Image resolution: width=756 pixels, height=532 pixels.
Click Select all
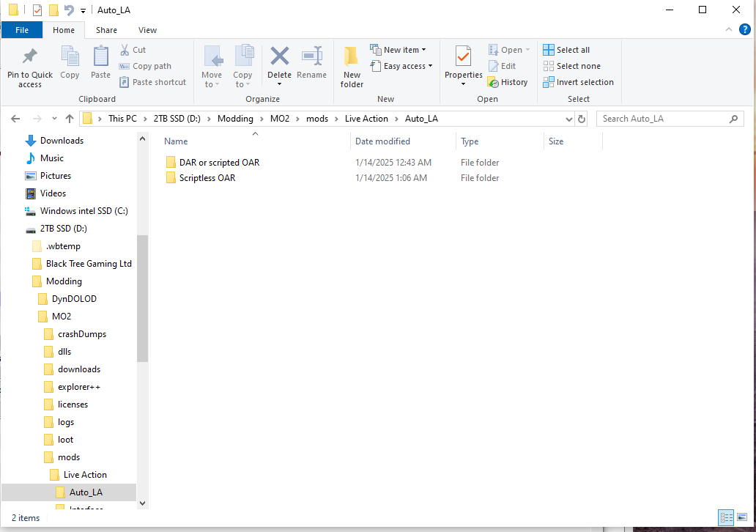566,50
